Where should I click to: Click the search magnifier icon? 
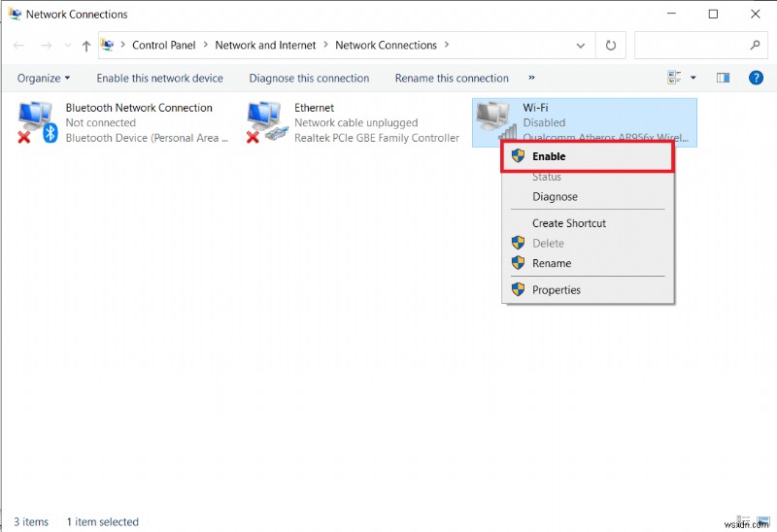click(756, 45)
